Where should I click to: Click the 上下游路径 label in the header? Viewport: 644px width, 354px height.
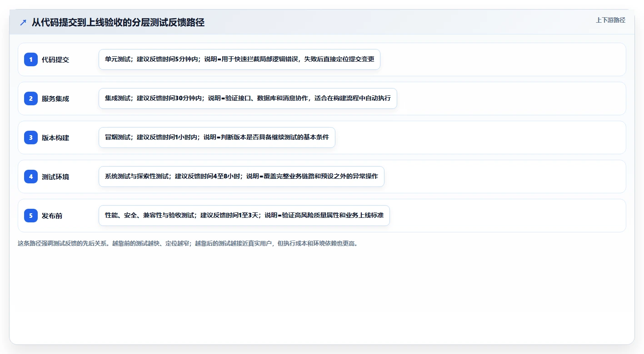pos(610,20)
